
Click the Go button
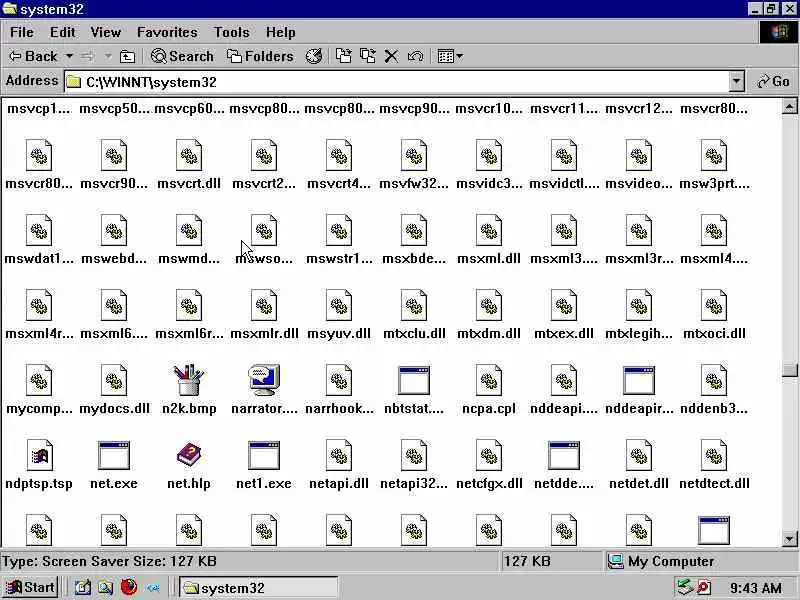pos(773,82)
